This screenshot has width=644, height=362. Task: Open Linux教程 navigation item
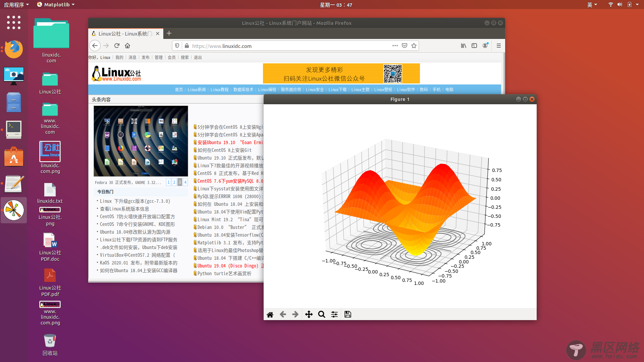[x=219, y=89]
